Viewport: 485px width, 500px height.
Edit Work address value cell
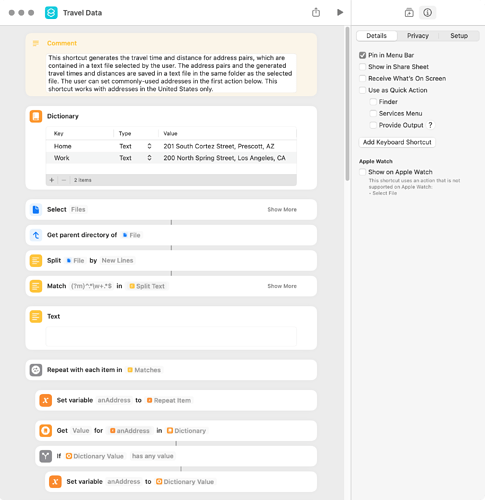224,158
